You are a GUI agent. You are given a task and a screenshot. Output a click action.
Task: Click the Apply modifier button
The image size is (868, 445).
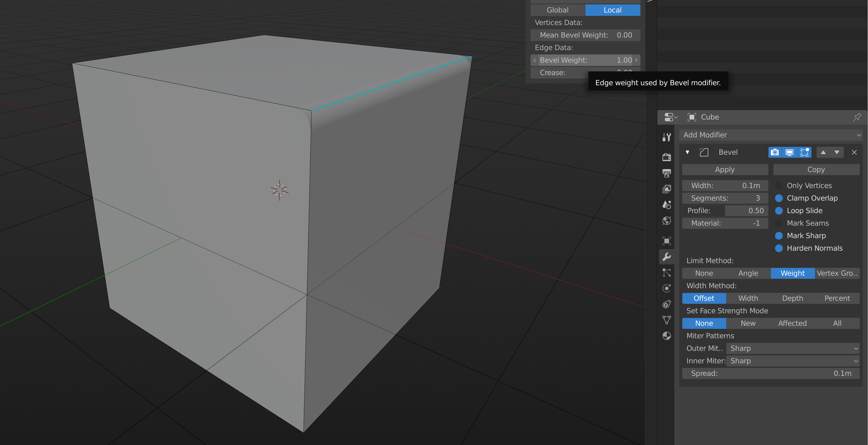725,170
